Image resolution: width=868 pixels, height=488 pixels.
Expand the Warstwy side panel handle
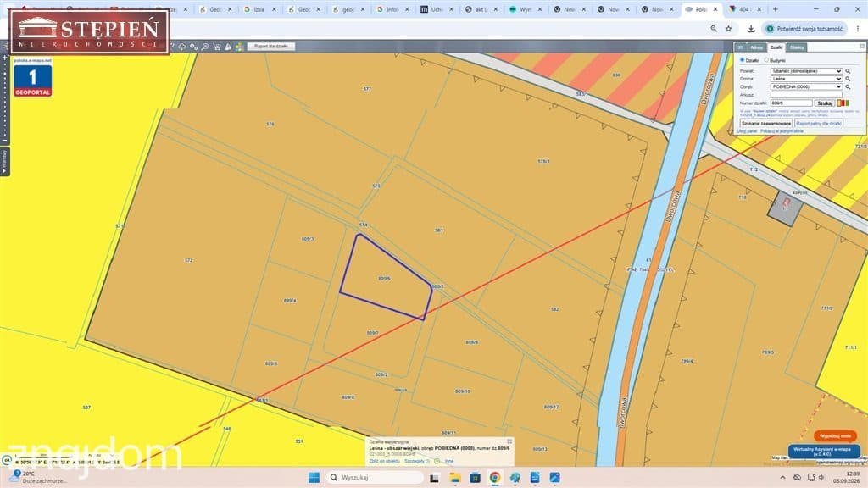click(x=4, y=162)
